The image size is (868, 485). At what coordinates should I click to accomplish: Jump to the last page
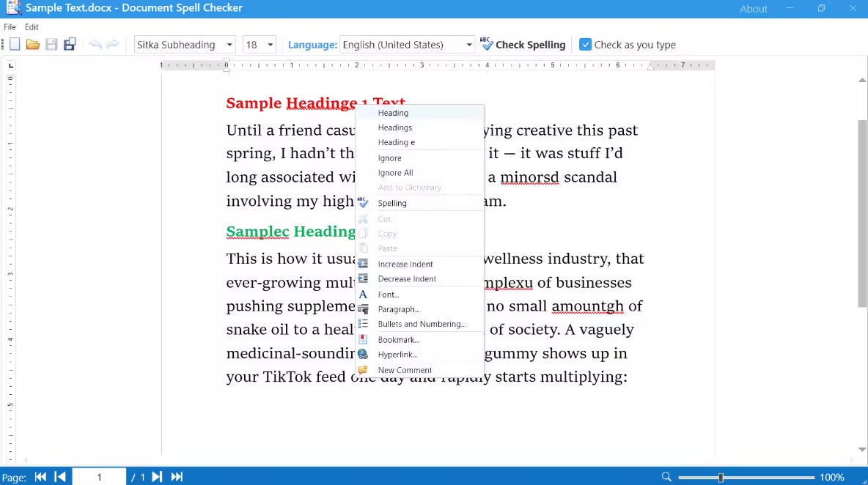click(177, 477)
